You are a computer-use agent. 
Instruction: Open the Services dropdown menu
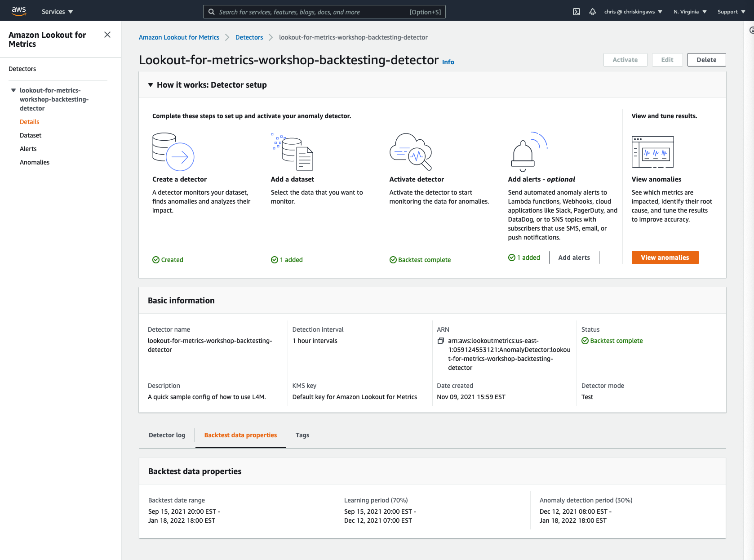tap(57, 12)
